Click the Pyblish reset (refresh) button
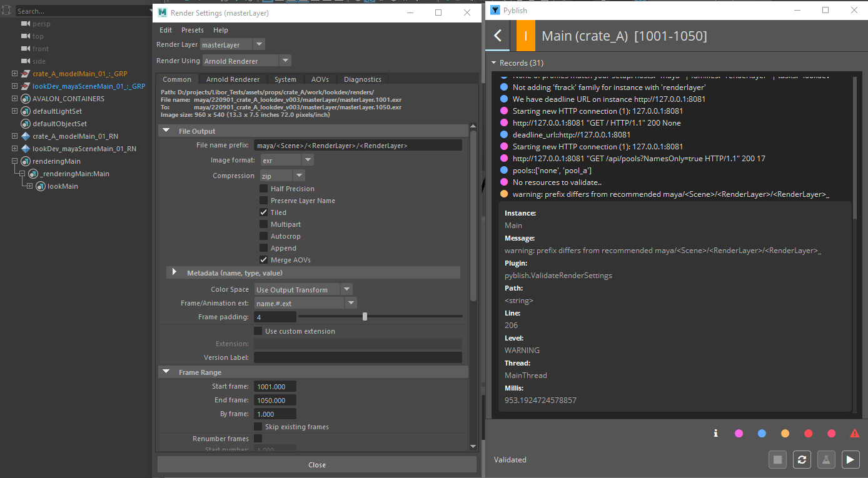 pos(802,460)
